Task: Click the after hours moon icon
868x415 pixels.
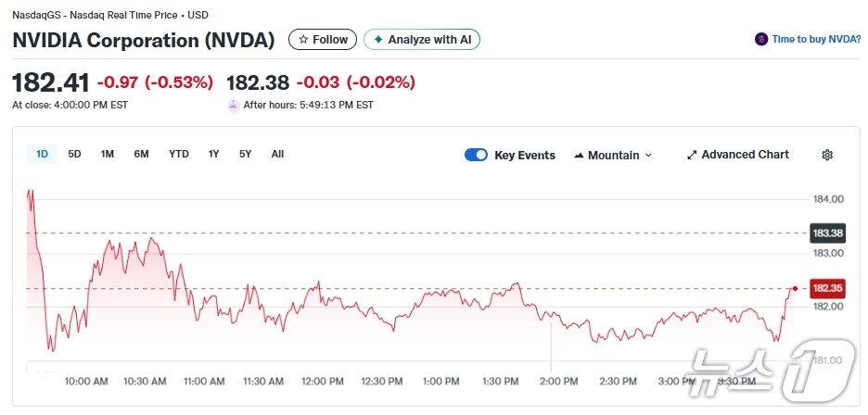Action: click(x=234, y=106)
